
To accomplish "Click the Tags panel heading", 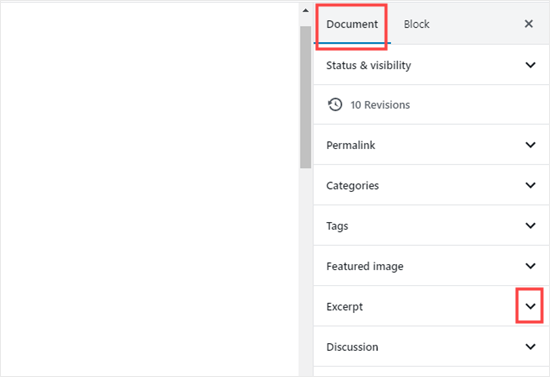I will click(337, 226).
